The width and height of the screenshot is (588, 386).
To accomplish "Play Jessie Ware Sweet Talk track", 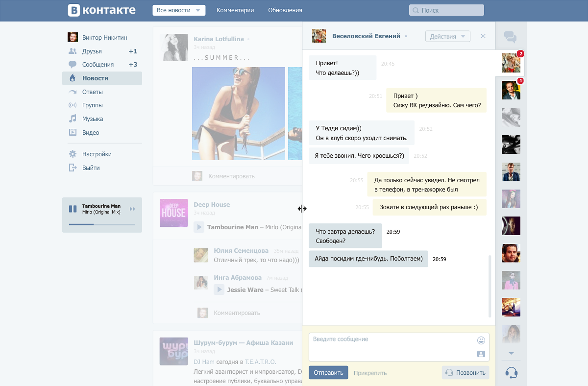I will [x=219, y=290].
